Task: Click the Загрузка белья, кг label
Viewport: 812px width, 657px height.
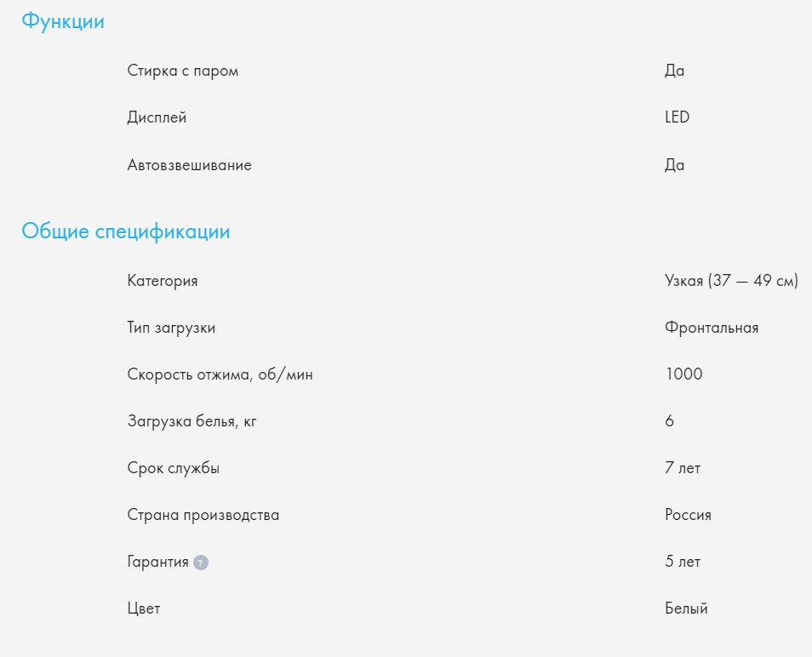Action: (192, 421)
